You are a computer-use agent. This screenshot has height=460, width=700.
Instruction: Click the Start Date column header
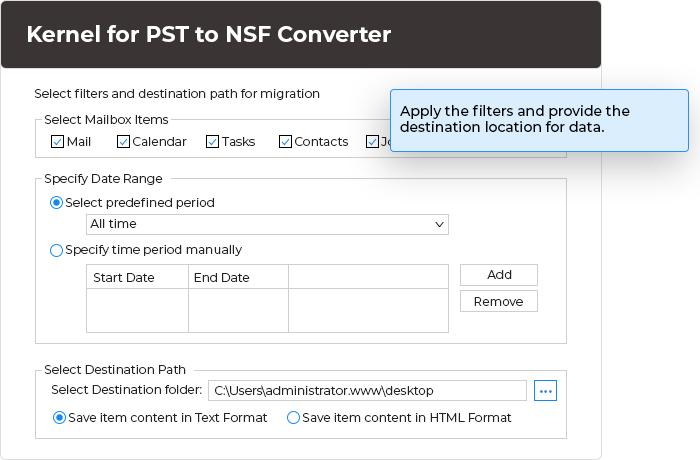137,277
